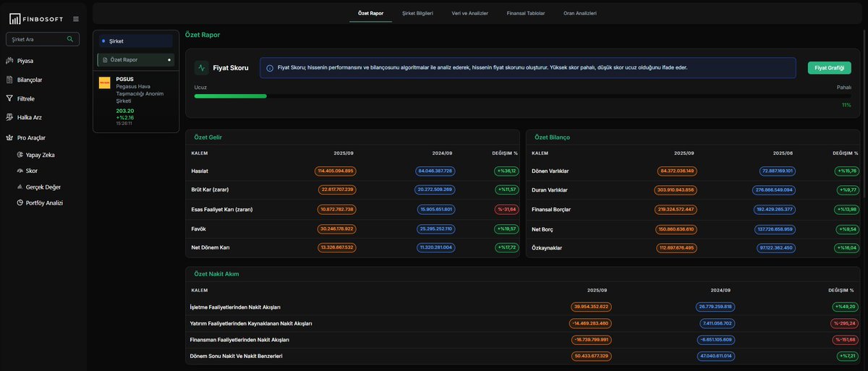Click İşletme Faaliyetlerinden value 39.954.352.622
Screen dimensions: 868x371
click(591, 307)
